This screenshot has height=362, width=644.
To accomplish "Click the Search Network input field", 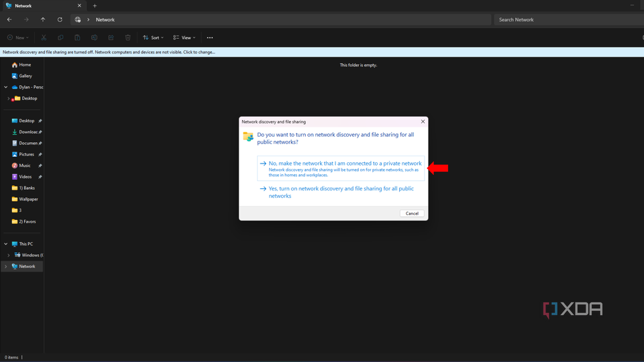I will [x=567, y=19].
